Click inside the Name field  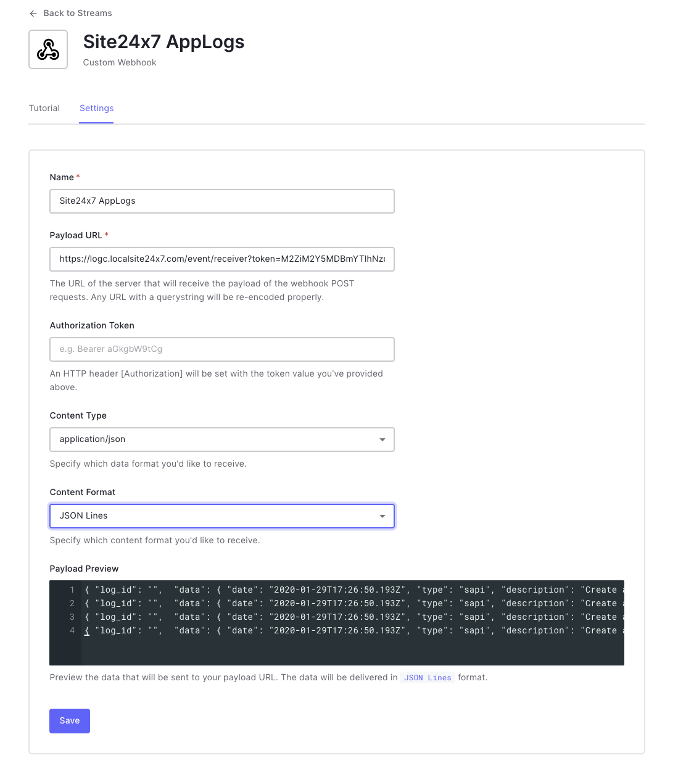tap(222, 201)
